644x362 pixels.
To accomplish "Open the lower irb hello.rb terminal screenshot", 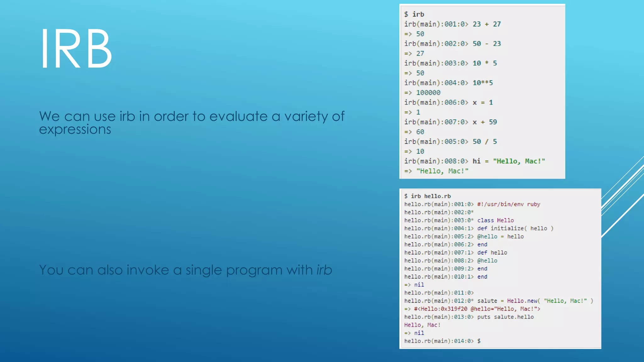I will pyautogui.click(x=500, y=269).
